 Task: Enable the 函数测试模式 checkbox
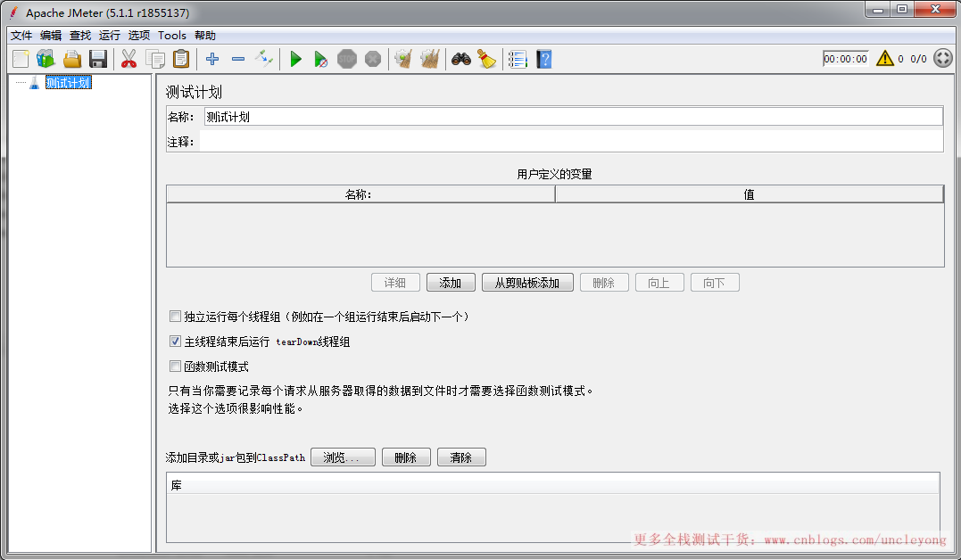[x=175, y=366]
